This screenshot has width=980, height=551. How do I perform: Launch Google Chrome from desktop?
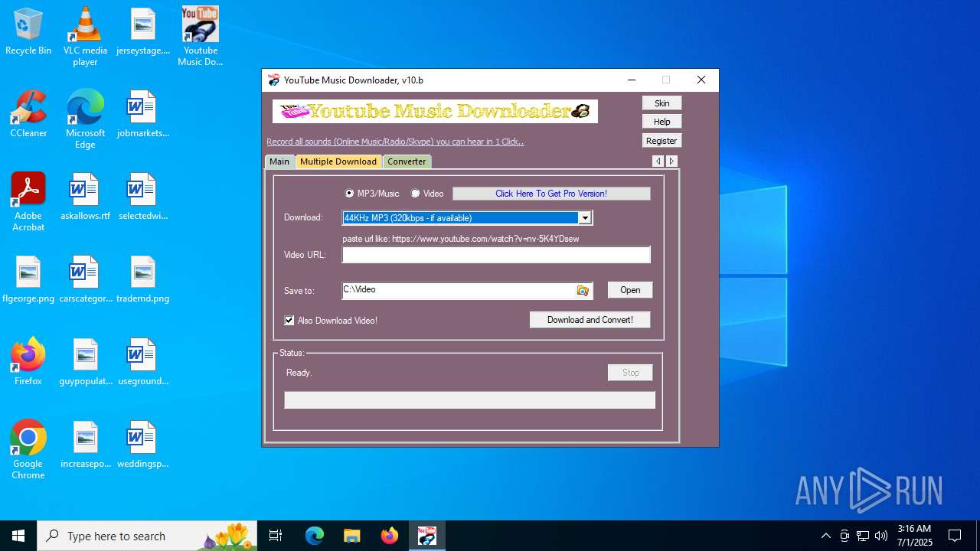[28, 449]
